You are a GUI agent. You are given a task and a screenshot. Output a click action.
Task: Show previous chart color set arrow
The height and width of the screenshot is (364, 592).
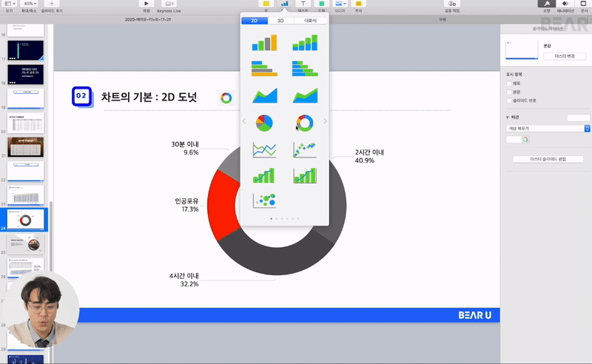click(x=244, y=121)
